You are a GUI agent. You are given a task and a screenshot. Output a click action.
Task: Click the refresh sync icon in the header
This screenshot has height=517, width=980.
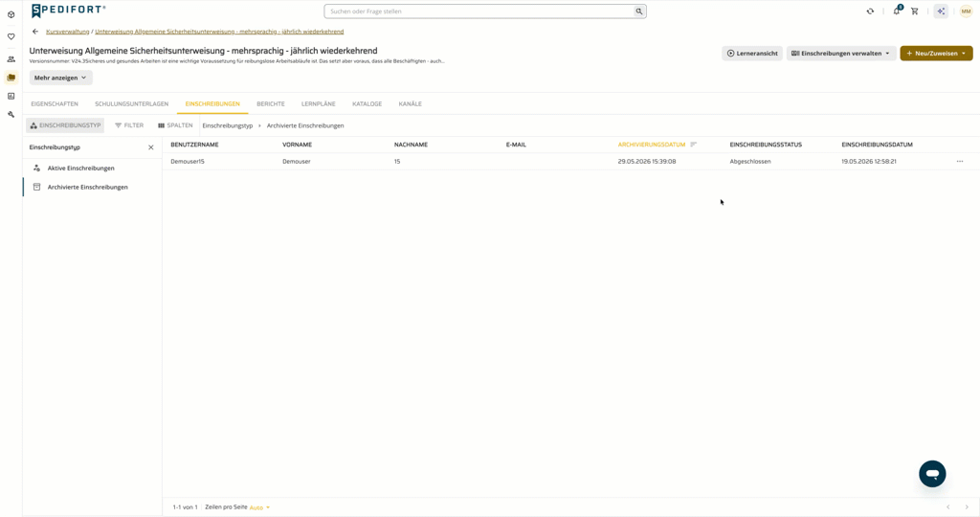click(870, 11)
